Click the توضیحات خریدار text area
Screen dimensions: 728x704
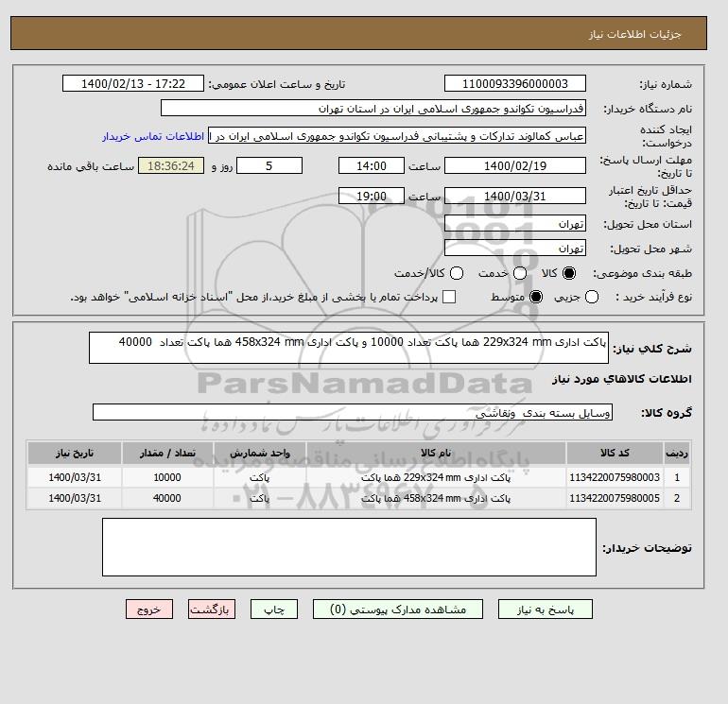[349, 547]
